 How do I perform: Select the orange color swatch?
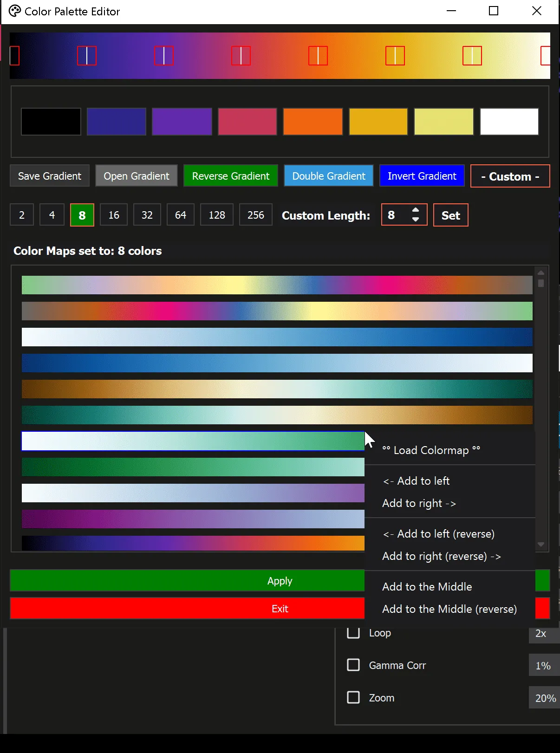313,122
